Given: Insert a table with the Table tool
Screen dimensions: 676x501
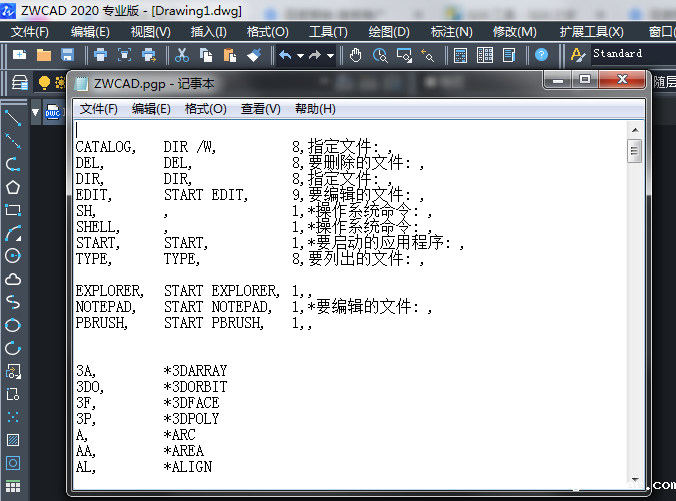Looking at the screenshot, I should 13,486.
